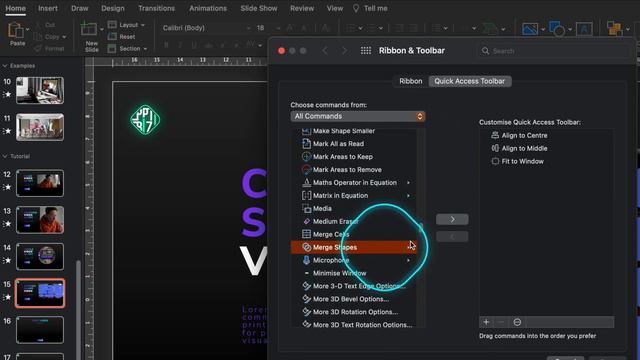
Task: Open the All Commands dropdown
Action: 358,116
